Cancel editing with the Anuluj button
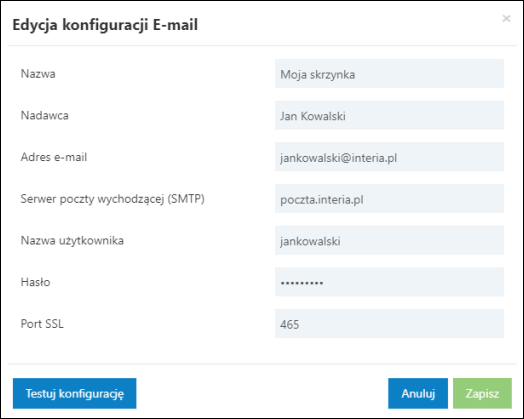524x419 pixels. 418,393
